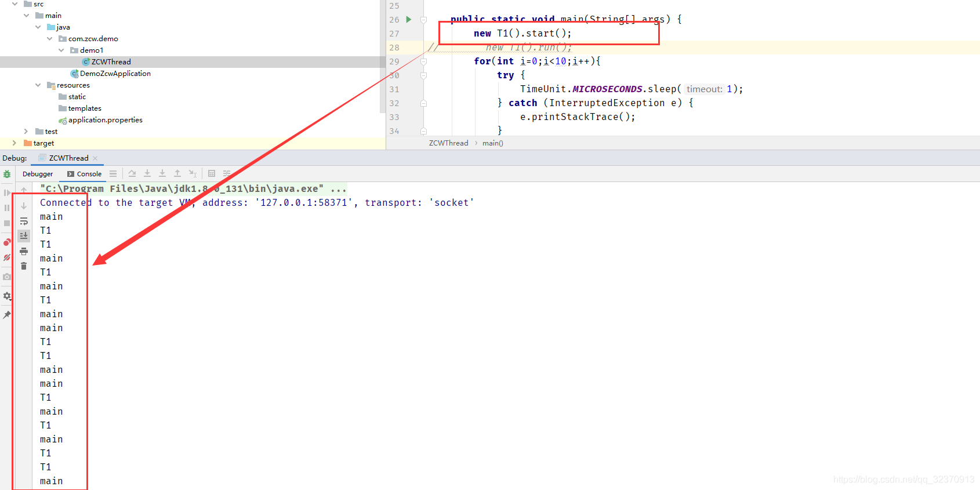The width and height of the screenshot is (980, 490).
Task: Expand the test folder chevron
Action: click(26, 132)
